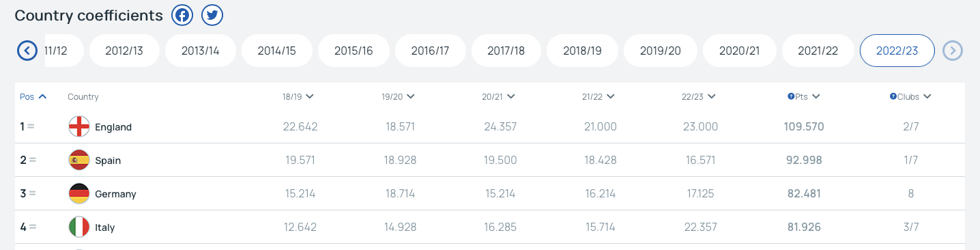
Task: Sort by total Pts column chevron
Action: tap(816, 97)
